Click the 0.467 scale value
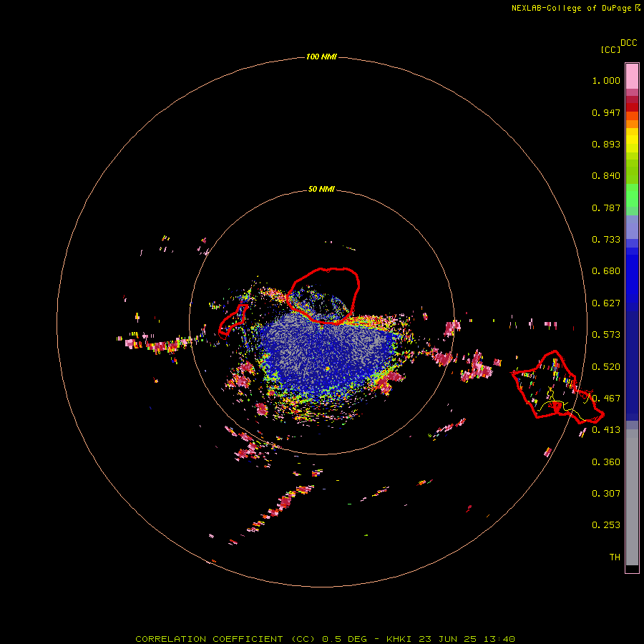The width and height of the screenshot is (644, 644). [606, 399]
